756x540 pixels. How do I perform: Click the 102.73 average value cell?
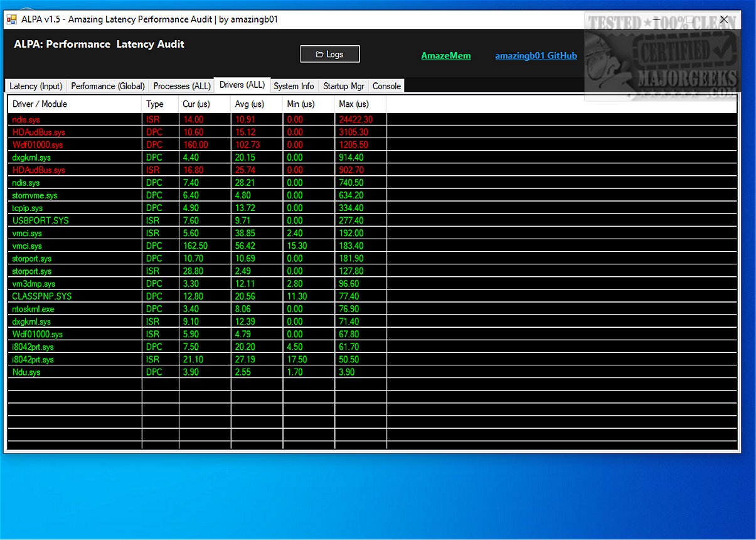[257, 144]
